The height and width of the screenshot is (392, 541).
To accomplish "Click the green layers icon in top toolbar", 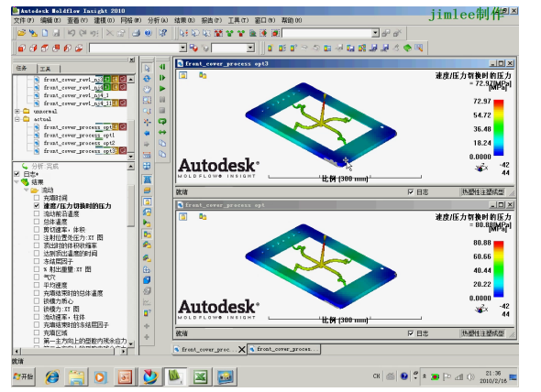I will 407,48.
